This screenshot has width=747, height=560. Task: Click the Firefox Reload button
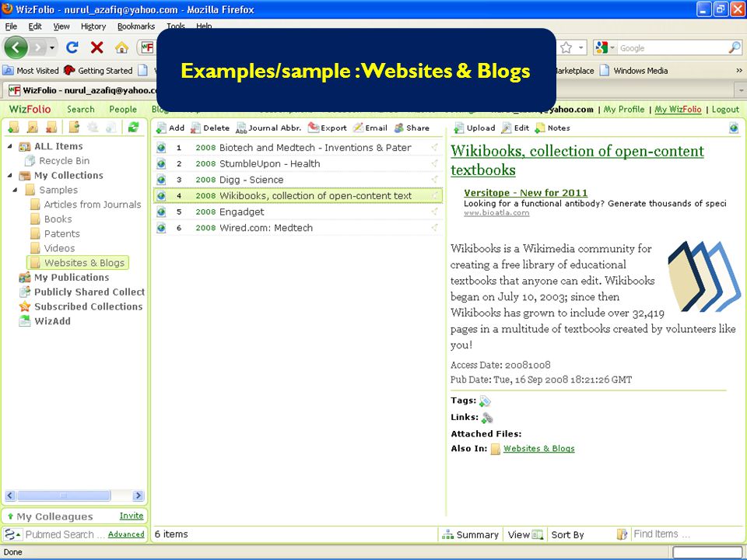(x=72, y=47)
